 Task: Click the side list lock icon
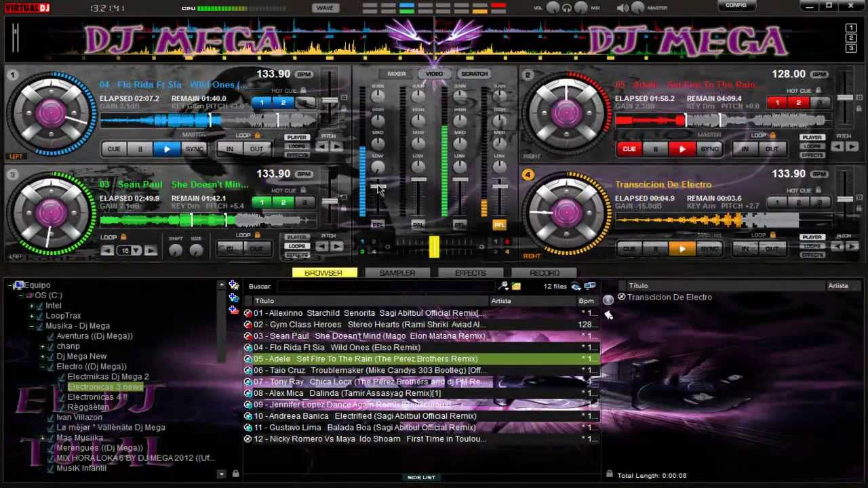coord(609,474)
